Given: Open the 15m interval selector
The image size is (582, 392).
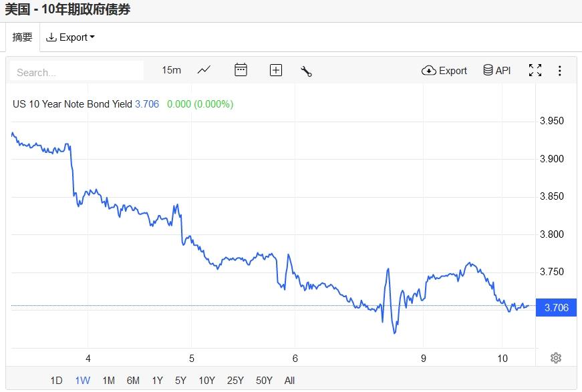Looking at the screenshot, I should click(x=171, y=70).
